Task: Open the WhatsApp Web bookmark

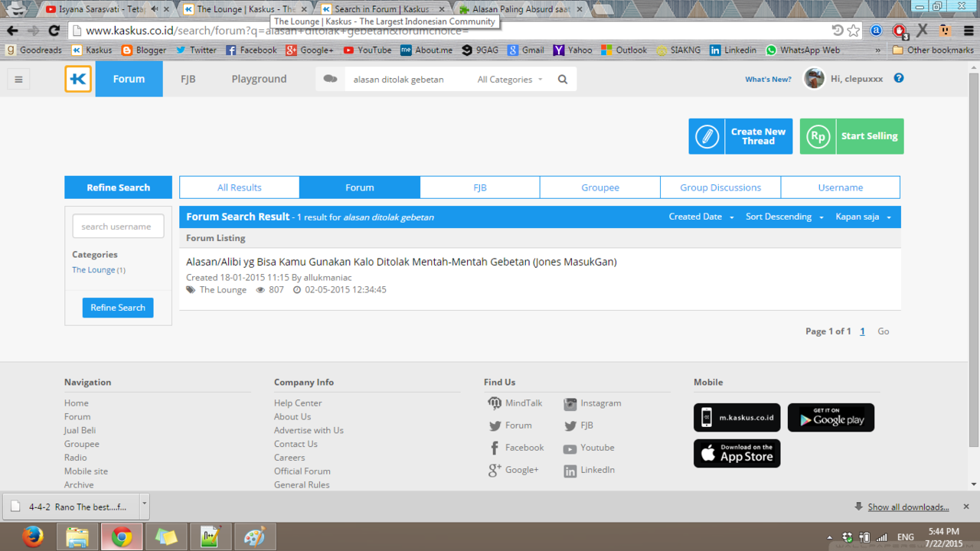Action: (802, 50)
